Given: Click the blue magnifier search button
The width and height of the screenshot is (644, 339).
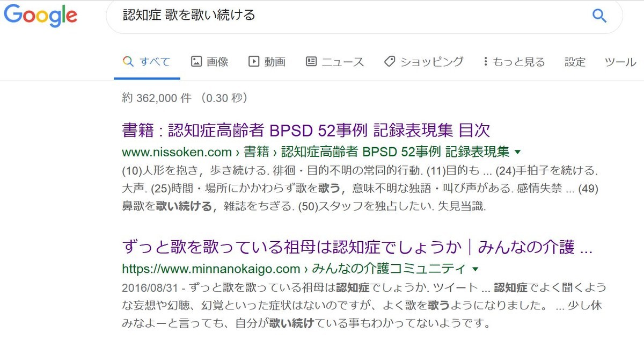Looking at the screenshot, I should [599, 15].
